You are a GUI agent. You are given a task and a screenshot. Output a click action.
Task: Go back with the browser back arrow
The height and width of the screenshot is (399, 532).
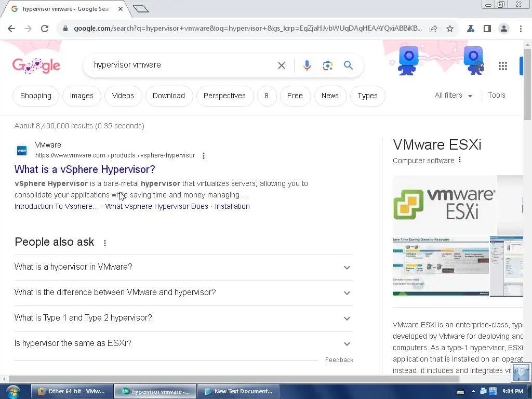tap(11, 29)
